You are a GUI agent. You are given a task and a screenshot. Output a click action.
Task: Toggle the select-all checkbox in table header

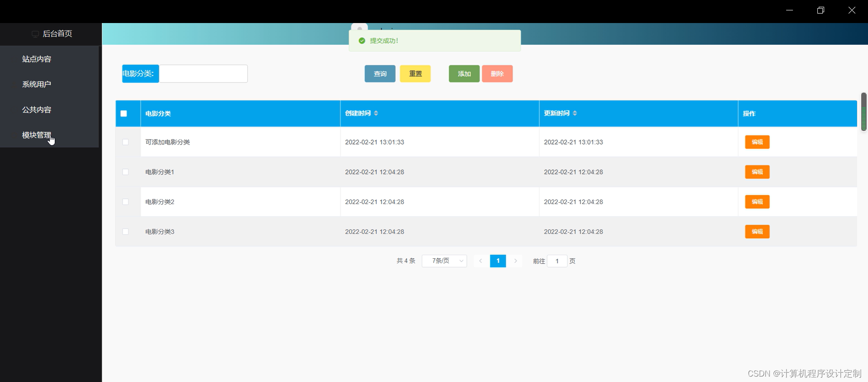[x=124, y=113]
